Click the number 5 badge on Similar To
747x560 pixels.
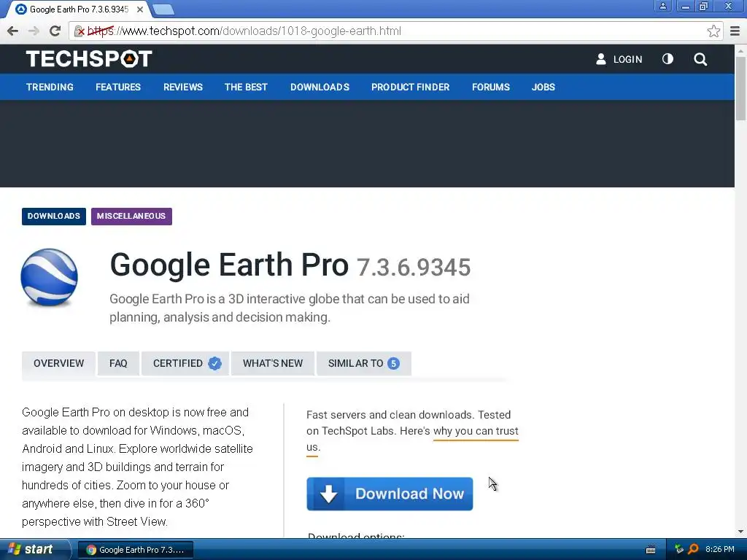click(x=393, y=363)
